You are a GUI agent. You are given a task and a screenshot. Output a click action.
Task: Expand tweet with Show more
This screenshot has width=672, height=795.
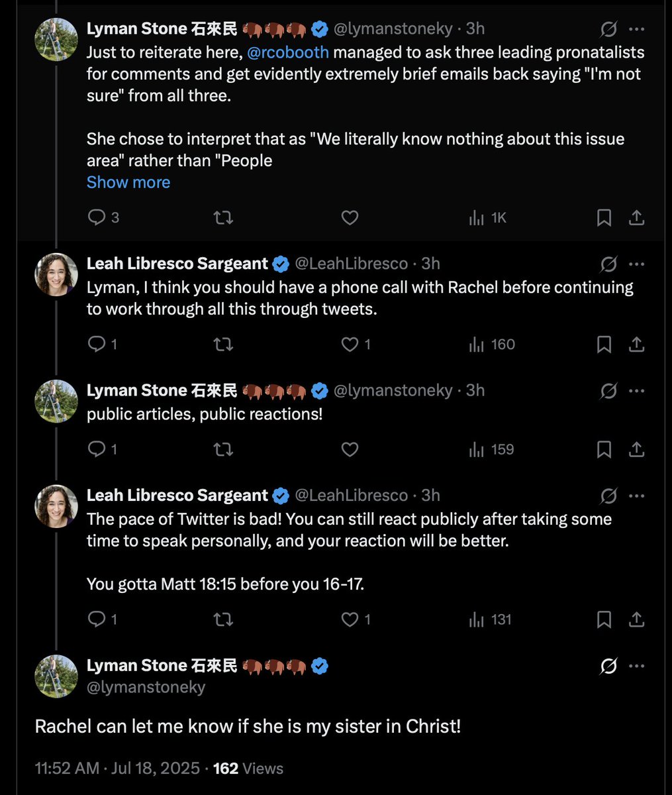[128, 182]
